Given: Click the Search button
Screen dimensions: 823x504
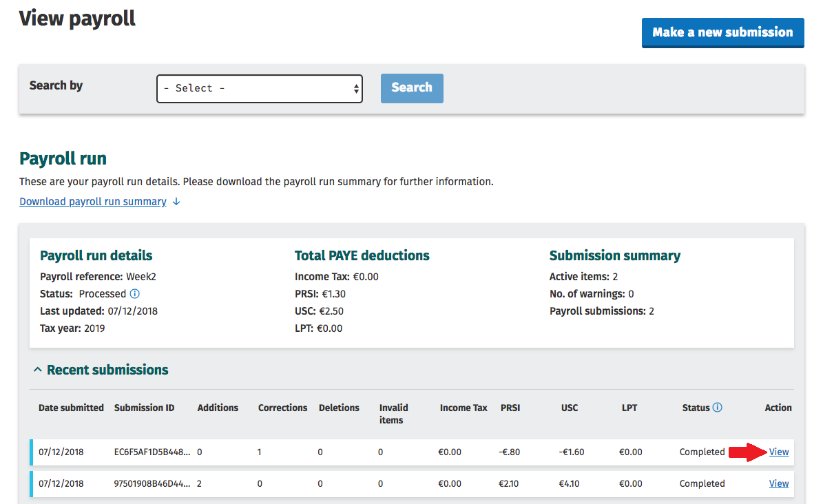Looking at the screenshot, I should (x=412, y=88).
